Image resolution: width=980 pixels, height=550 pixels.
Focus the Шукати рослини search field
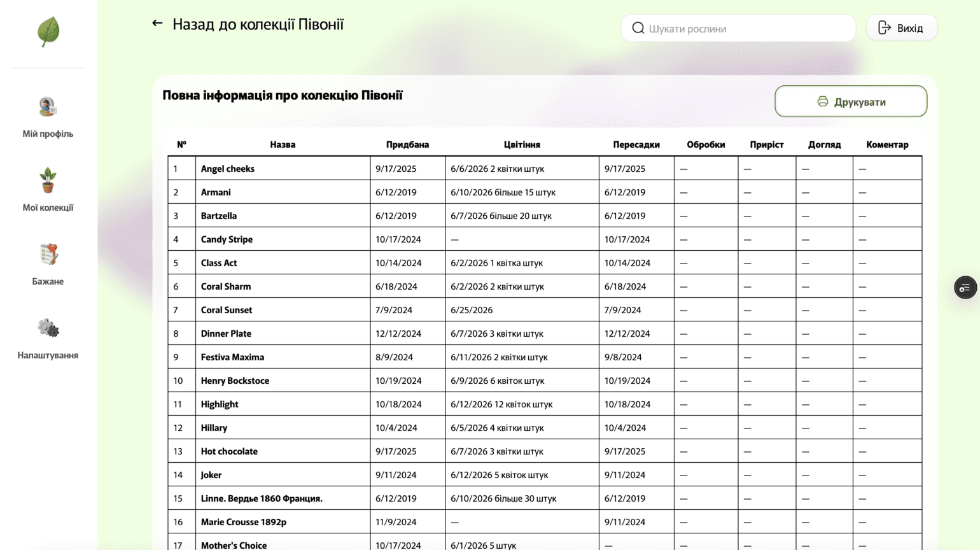tap(738, 28)
